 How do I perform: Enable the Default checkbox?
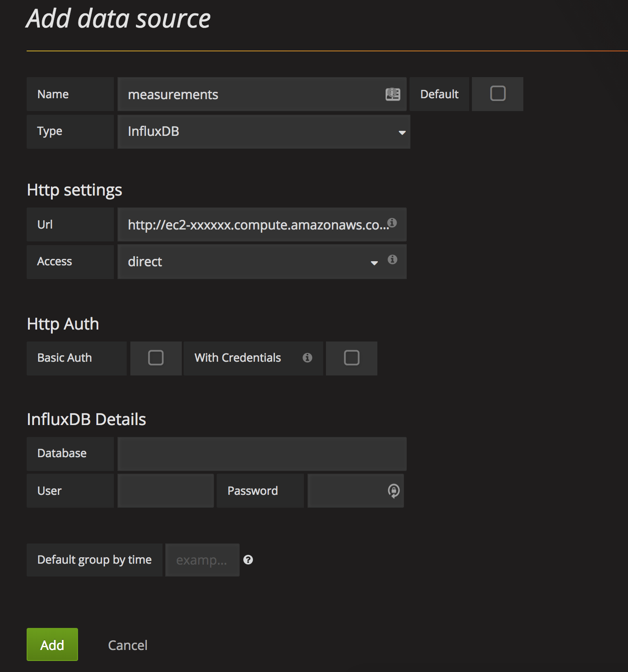click(497, 94)
